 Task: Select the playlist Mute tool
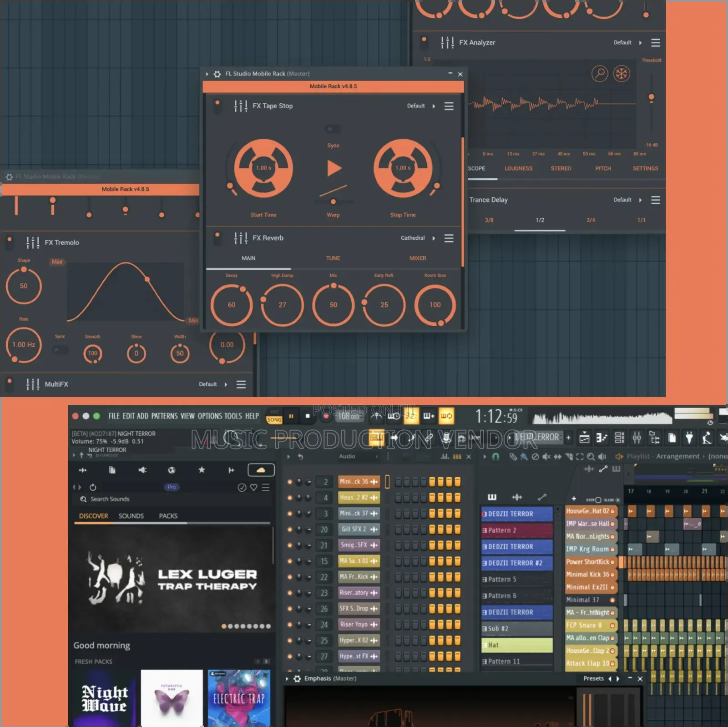click(x=546, y=456)
